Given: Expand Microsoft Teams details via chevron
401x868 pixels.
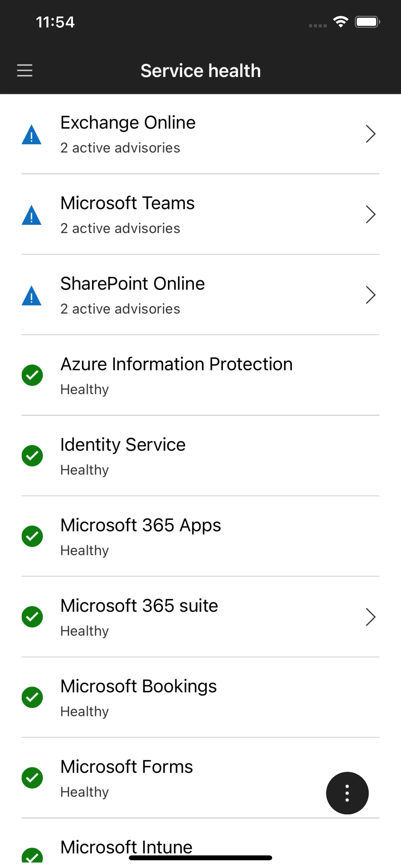Looking at the screenshot, I should click(371, 215).
